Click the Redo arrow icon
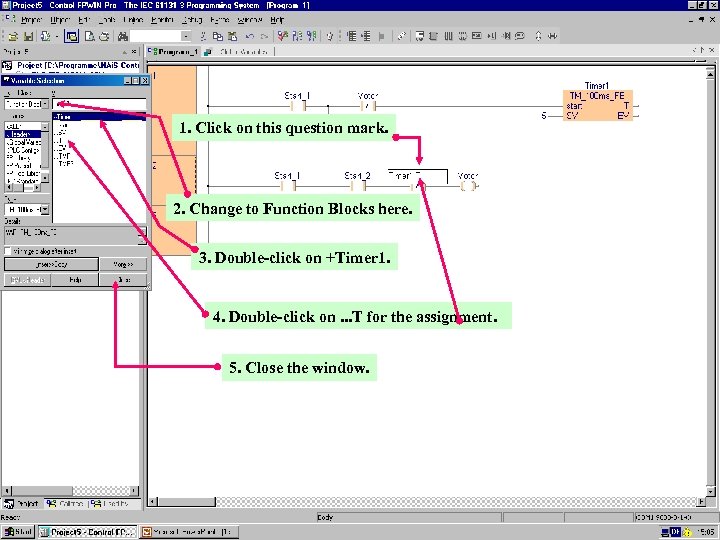This screenshot has height=540, width=720. tap(264, 36)
